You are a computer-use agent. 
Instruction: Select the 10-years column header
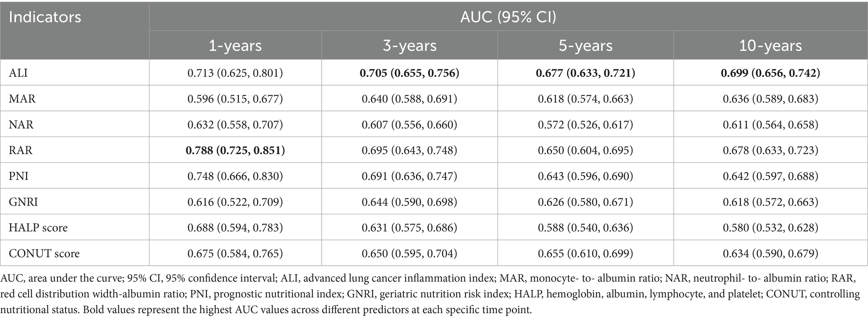pos(771,45)
